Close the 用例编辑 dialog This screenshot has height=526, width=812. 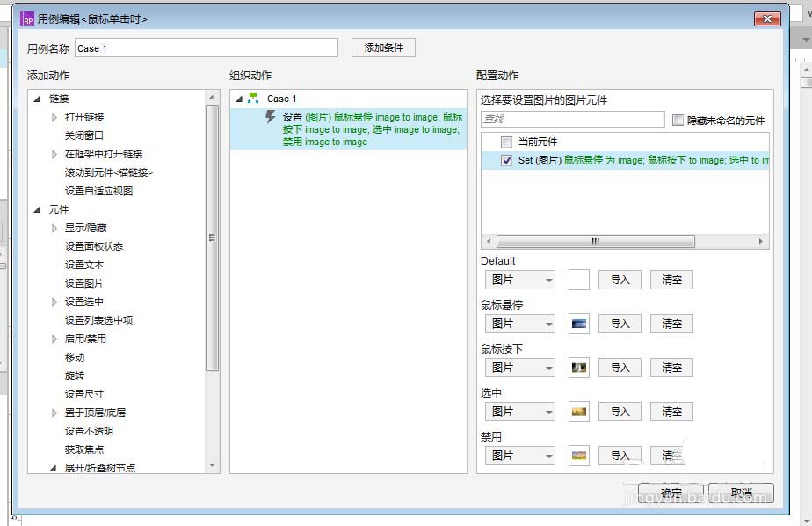[767, 19]
